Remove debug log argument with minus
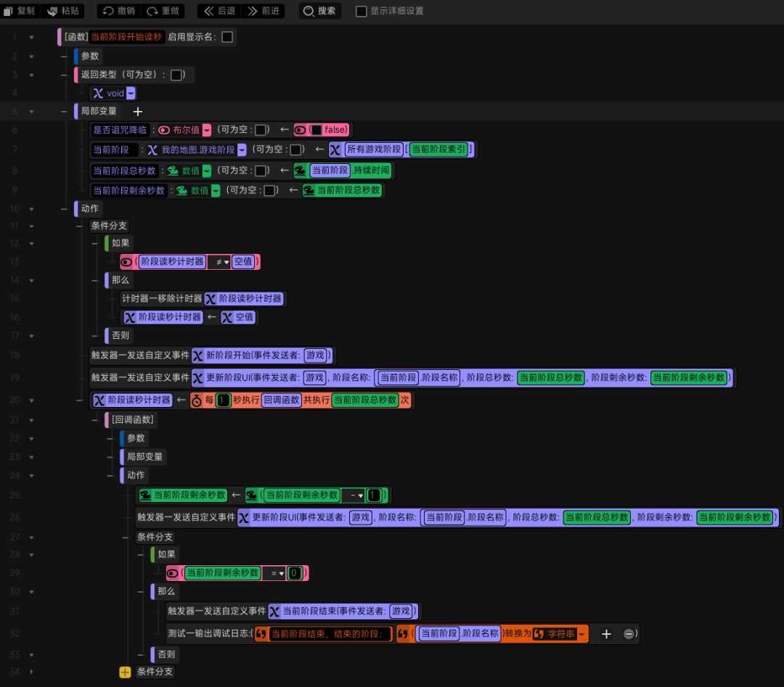784x687 pixels. coord(629,634)
